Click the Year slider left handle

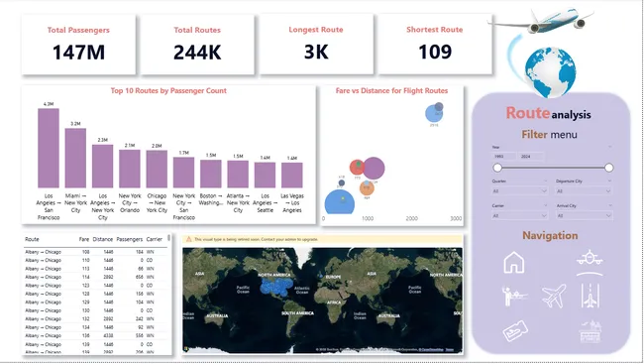pyautogui.click(x=497, y=168)
